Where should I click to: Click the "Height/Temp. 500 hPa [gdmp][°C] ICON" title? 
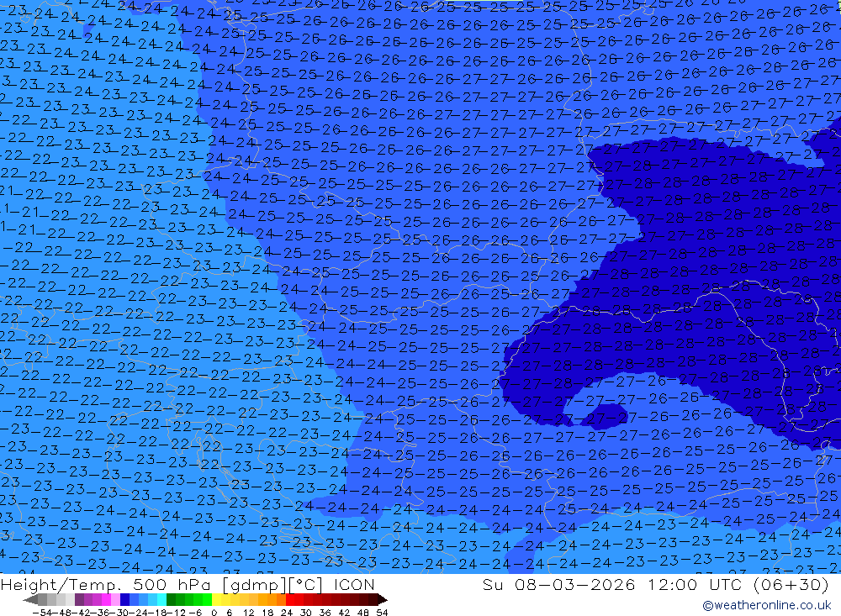tap(188, 584)
